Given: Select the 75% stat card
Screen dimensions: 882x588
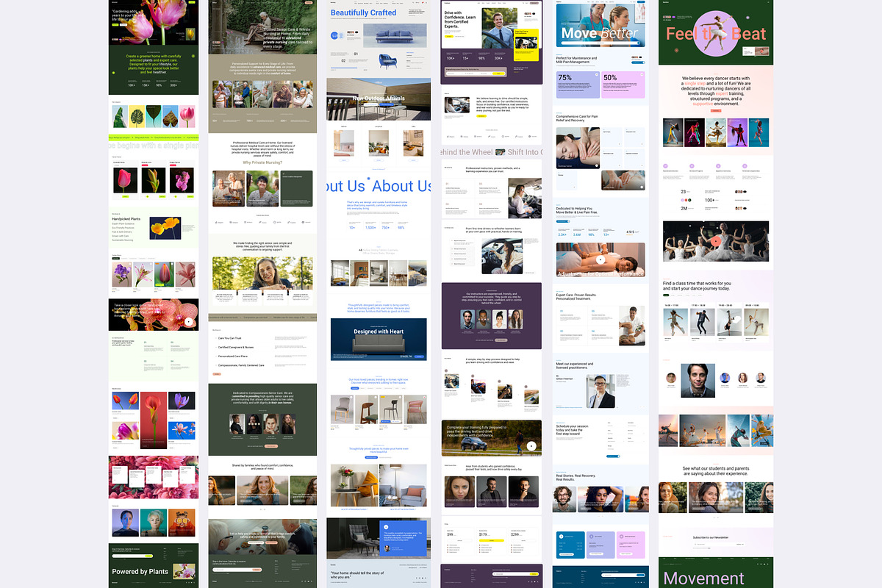Looking at the screenshot, I should click(578, 85).
